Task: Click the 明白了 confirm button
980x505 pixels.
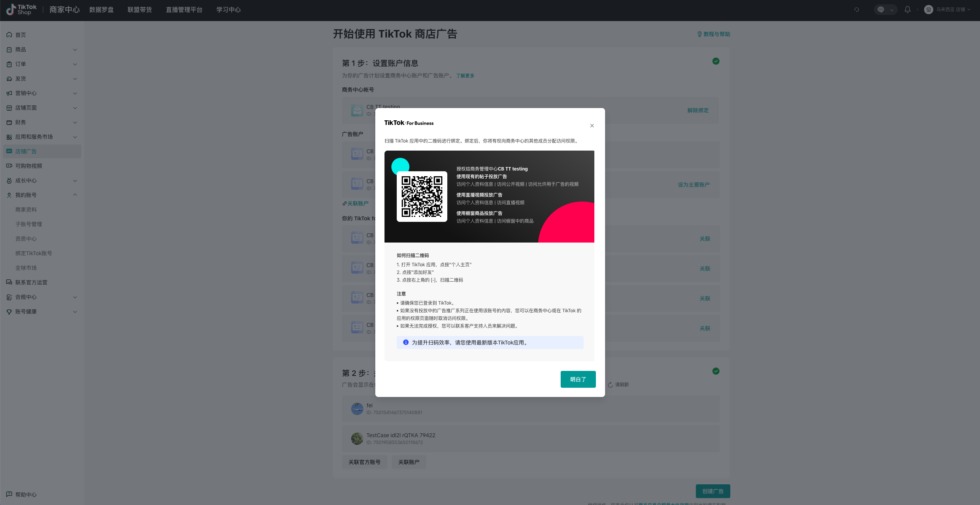Action: click(x=578, y=379)
